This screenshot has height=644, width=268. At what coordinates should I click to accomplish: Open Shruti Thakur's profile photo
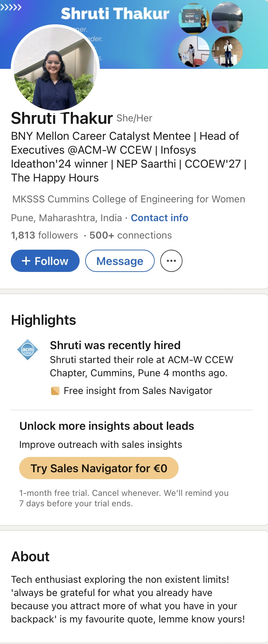click(55, 68)
